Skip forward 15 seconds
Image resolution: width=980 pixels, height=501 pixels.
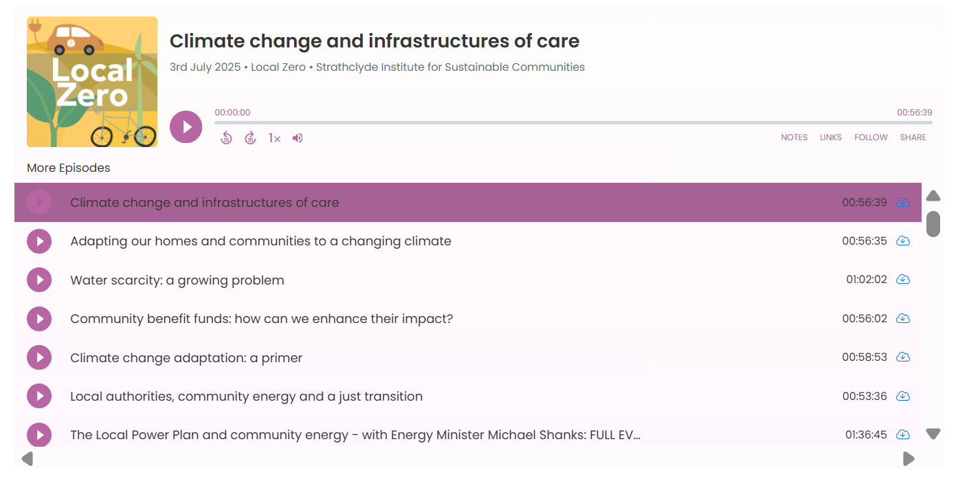pyautogui.click(x=250, y=138)
